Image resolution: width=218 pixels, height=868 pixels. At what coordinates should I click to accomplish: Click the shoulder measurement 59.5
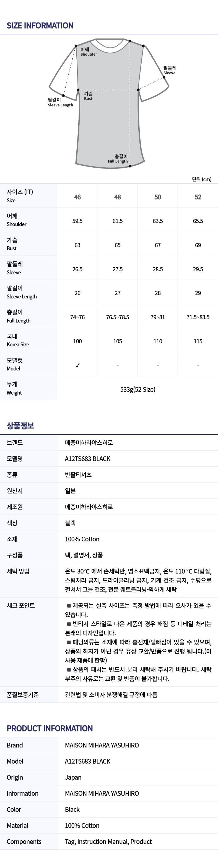[77, 221]
